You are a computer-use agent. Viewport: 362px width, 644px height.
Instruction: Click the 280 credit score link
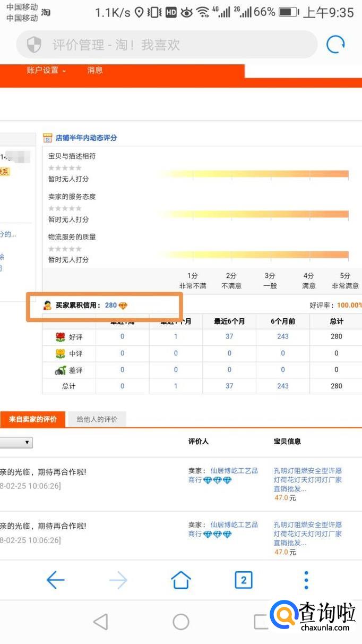point(110,306)
